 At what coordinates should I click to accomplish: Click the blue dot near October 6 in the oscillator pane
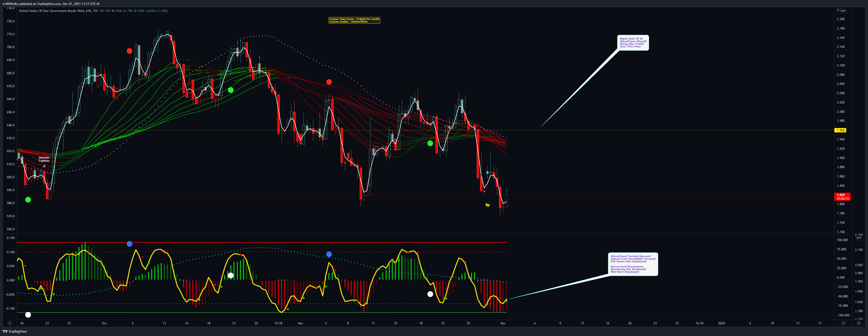tap(129, 244)
